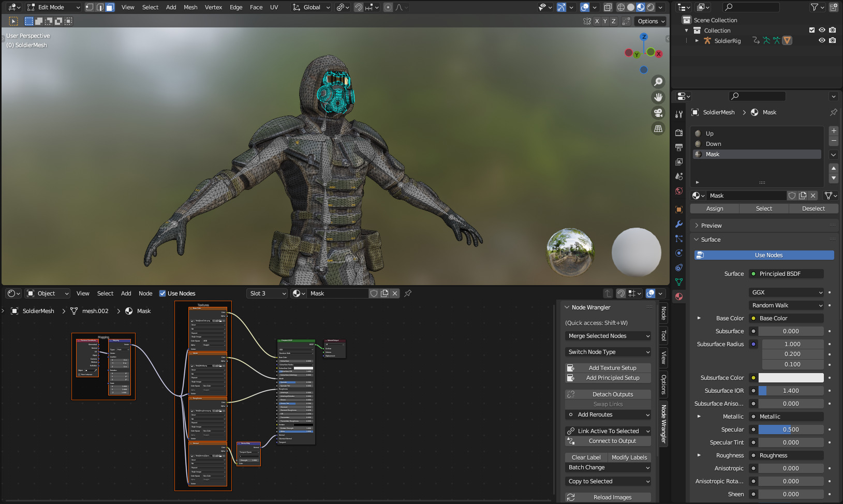Click the viewport zoom magnifier icon

658,82
